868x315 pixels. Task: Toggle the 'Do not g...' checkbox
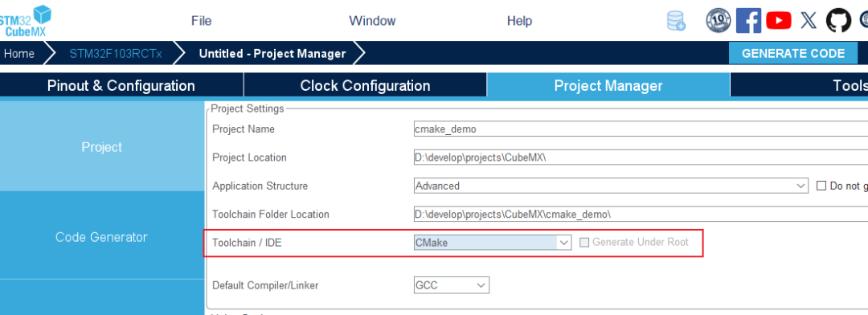click(x=821, y=186)
